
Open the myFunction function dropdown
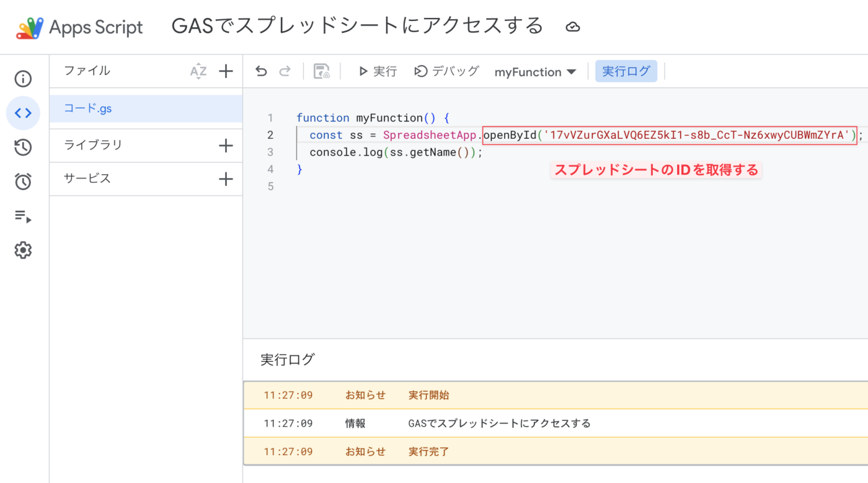535,72
